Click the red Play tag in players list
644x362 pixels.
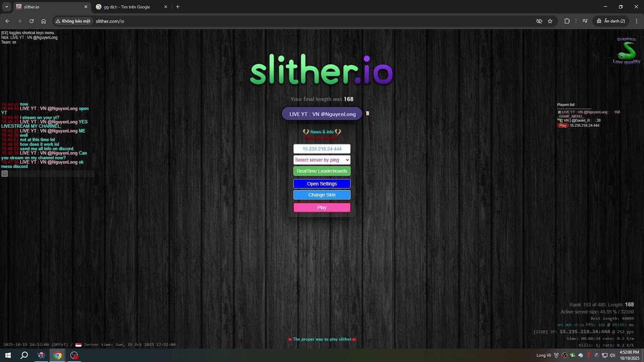tap(563, 125)
